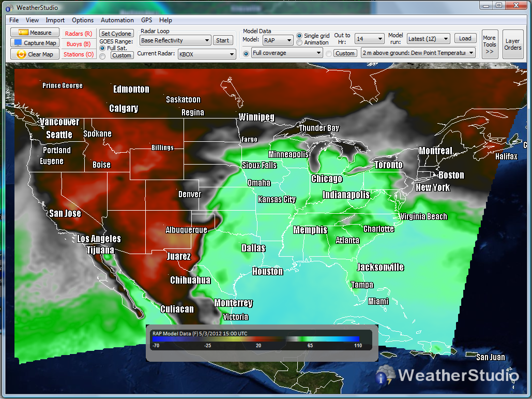This screenshot has width=532, height=399.
Task: Click the Albuquerque city label on map
Action: (x=186, y=230)
